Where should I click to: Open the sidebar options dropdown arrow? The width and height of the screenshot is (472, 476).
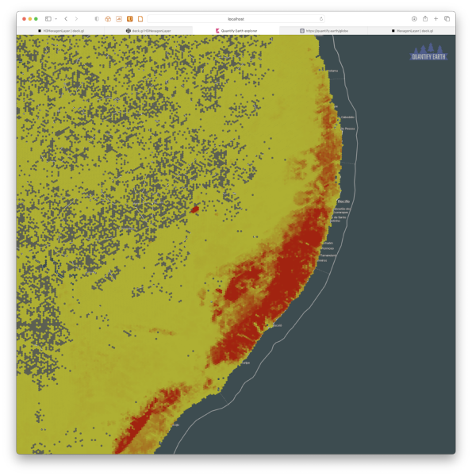(x=56, y=19)
